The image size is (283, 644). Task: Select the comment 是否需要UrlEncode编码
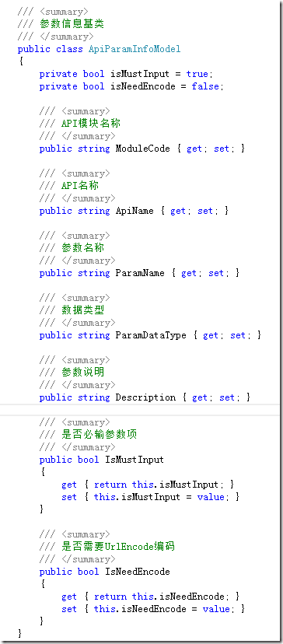118,546
